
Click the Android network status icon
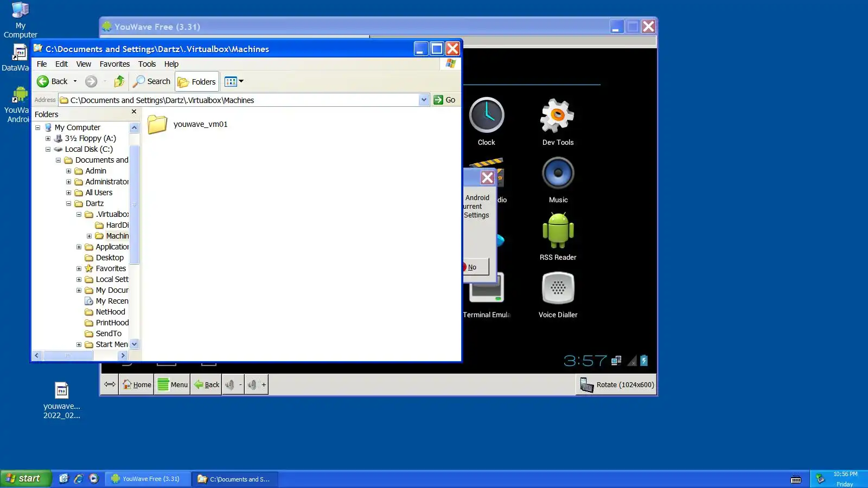(x=616, y=361)
